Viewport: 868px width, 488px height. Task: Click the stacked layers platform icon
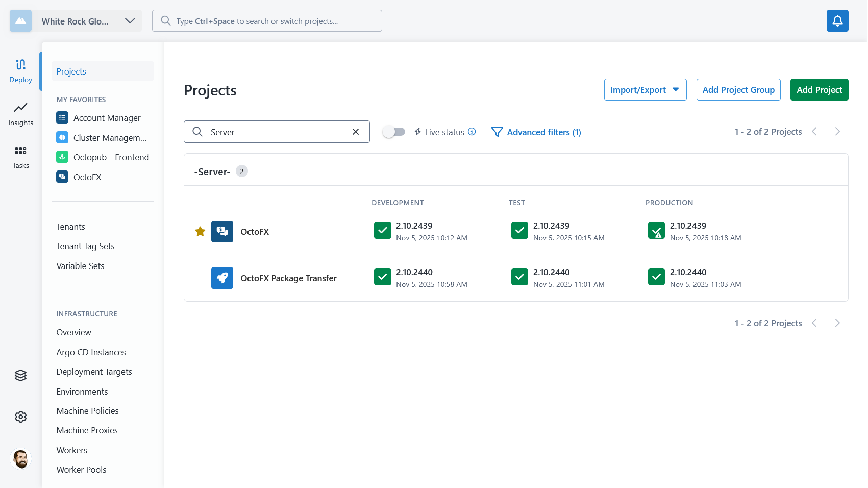20,375
